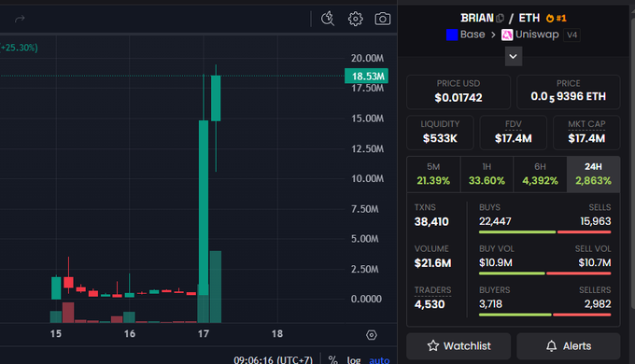Click the TXNS value 38,410
Image resolution: width=635 pixels, height=364 pixels.
click(431, 222)
